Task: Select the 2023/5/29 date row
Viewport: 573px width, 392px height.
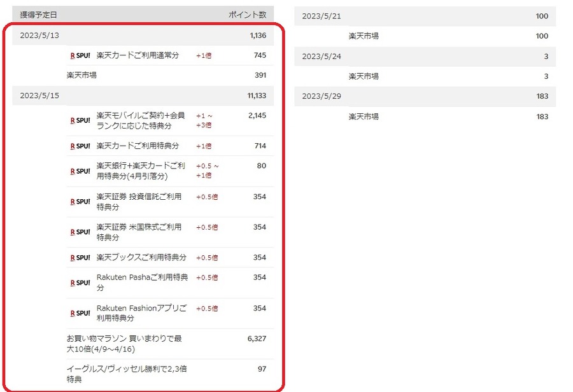Action: click(x=425, y=96)
